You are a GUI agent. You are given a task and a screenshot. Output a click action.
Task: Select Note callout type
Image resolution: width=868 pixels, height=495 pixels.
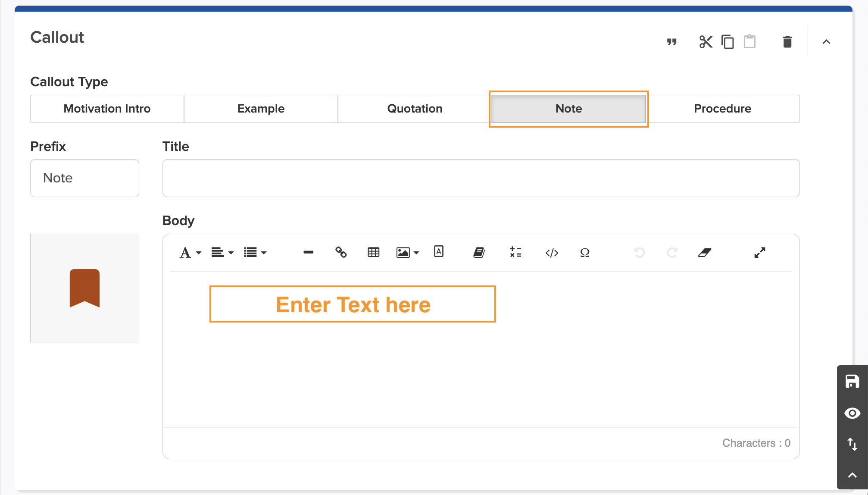tap(568, 109)
